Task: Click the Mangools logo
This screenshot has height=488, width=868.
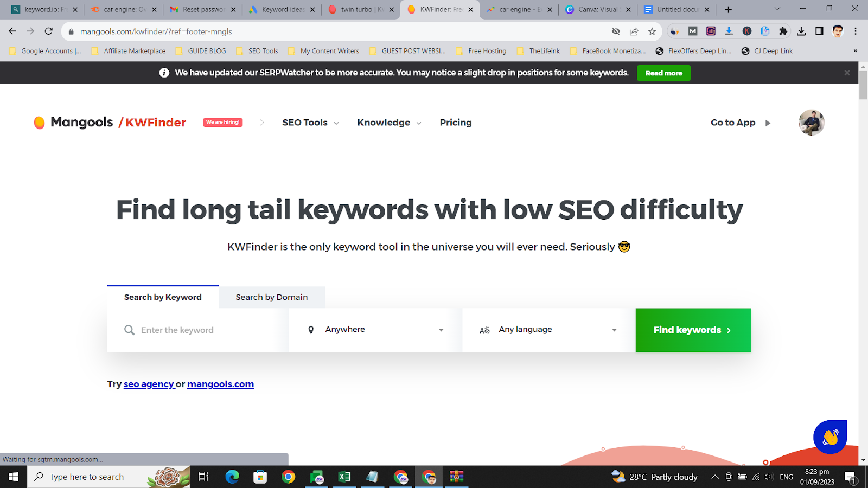Action: pos(73,123)
